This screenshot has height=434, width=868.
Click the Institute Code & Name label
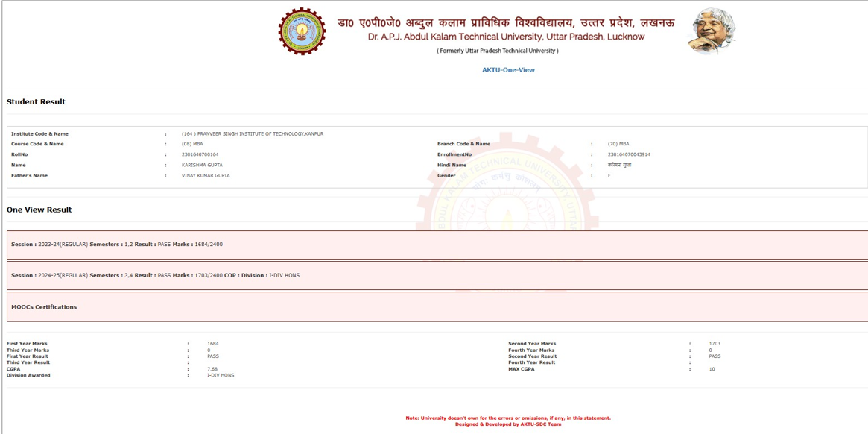click(x=39, y=134)
